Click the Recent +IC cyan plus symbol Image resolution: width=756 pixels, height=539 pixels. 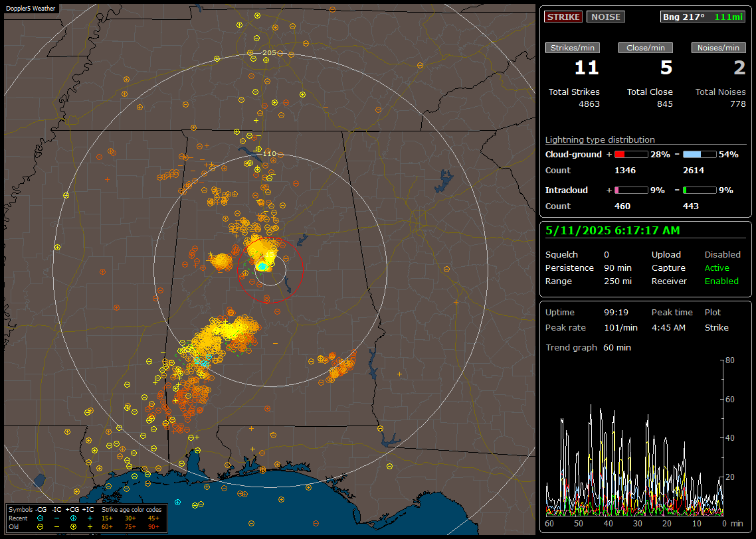point(90,518)
